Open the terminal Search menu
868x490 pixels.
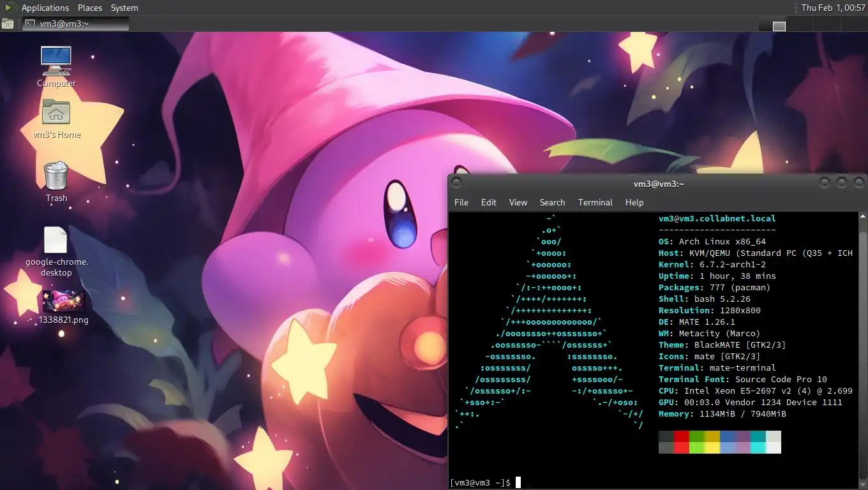pyautogui.click(x=552, y=202)
